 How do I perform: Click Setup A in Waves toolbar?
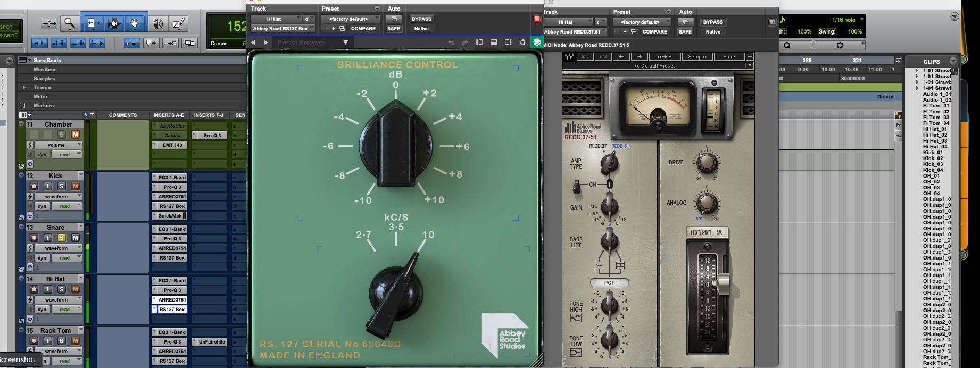point(697,57)
